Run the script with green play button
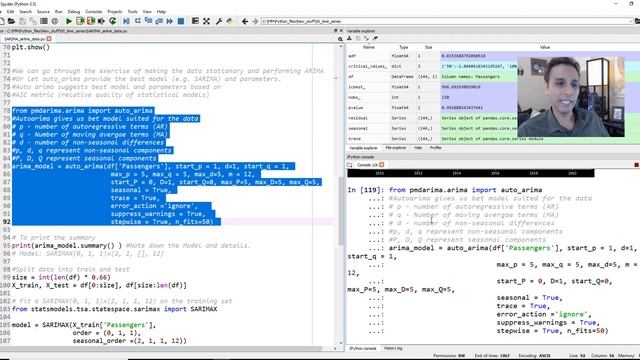This screenshot has height=360, width=640. [x=69, y=21]
